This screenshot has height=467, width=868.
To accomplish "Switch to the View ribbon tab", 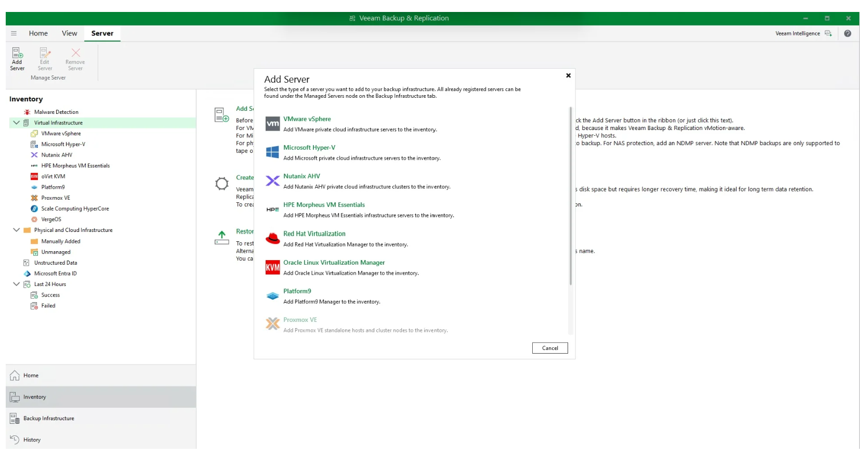I will tap(70, 33).
